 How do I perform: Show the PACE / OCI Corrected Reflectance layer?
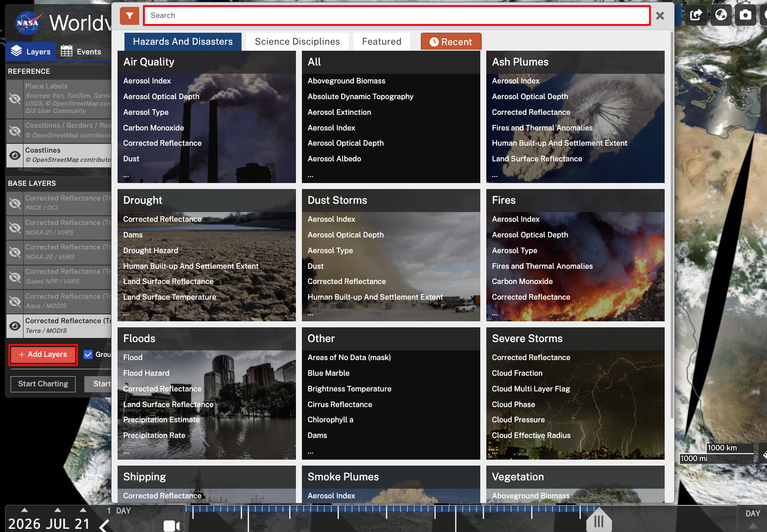coord(15,203)
